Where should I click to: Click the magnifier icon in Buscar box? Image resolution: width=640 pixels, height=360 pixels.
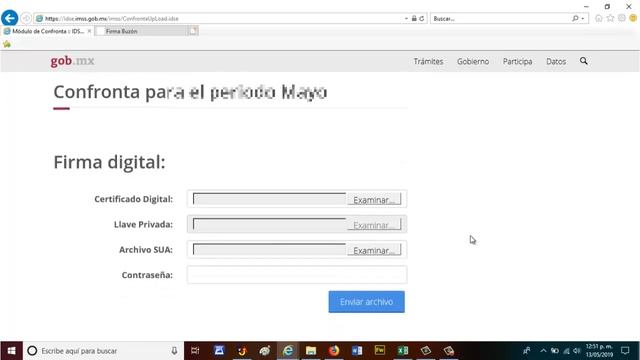(x=575, y=18)
